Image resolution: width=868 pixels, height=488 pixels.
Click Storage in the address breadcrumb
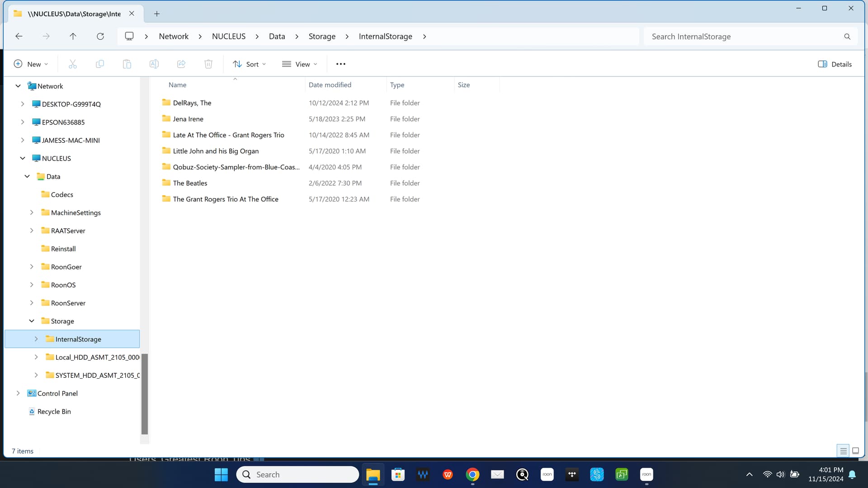click(x=322, y=36)
